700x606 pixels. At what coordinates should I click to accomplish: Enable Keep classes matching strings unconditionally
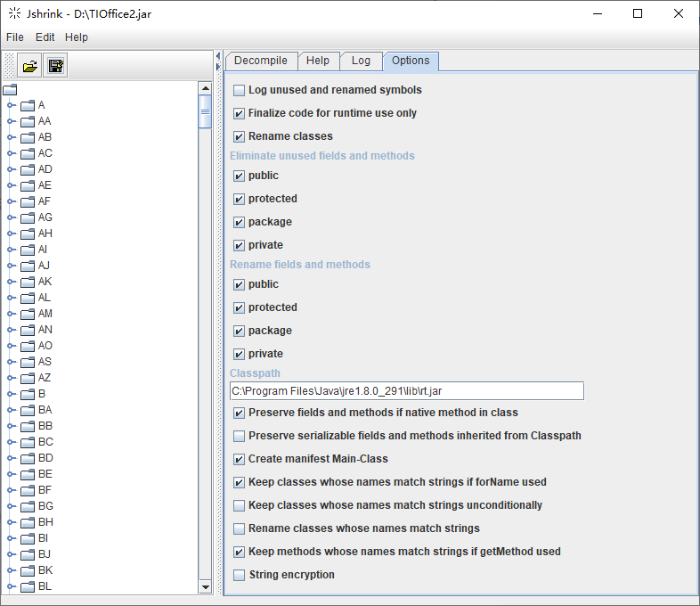click(239, 506)
